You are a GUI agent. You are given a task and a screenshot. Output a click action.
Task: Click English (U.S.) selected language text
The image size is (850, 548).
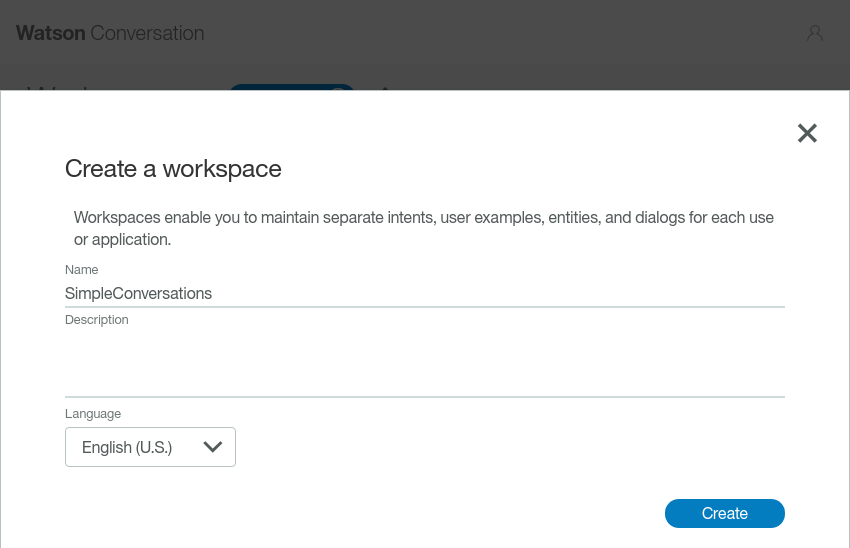(127, 447)
